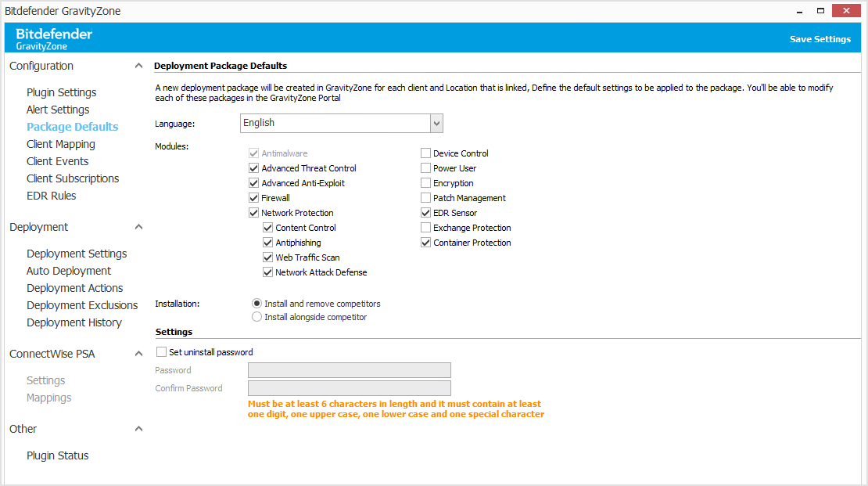Viewport: 868px width, 486px height.
Task: Uncheck Antiphishing protection
Action: tap(267, 242)
